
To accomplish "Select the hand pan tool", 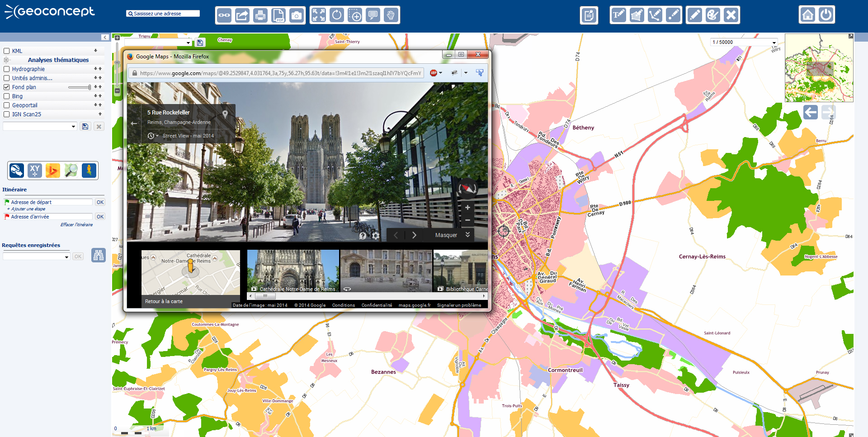I will tap(391, 15).
